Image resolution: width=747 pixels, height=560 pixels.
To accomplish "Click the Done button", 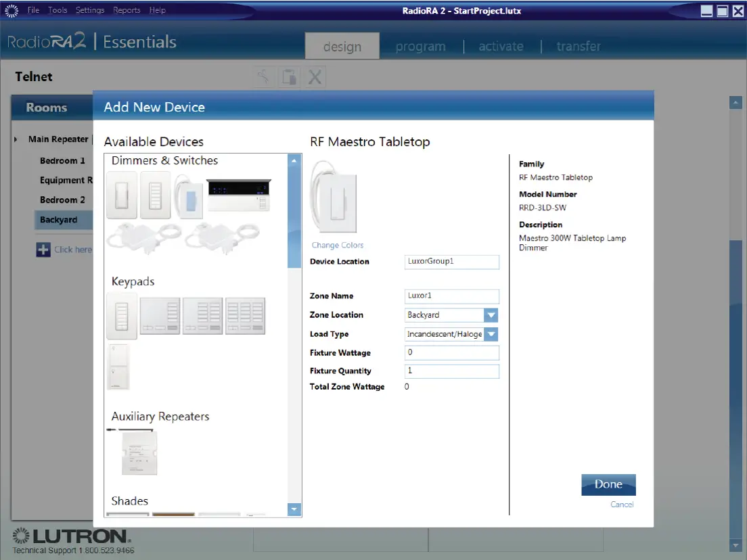I will click(x=608, y=485).
